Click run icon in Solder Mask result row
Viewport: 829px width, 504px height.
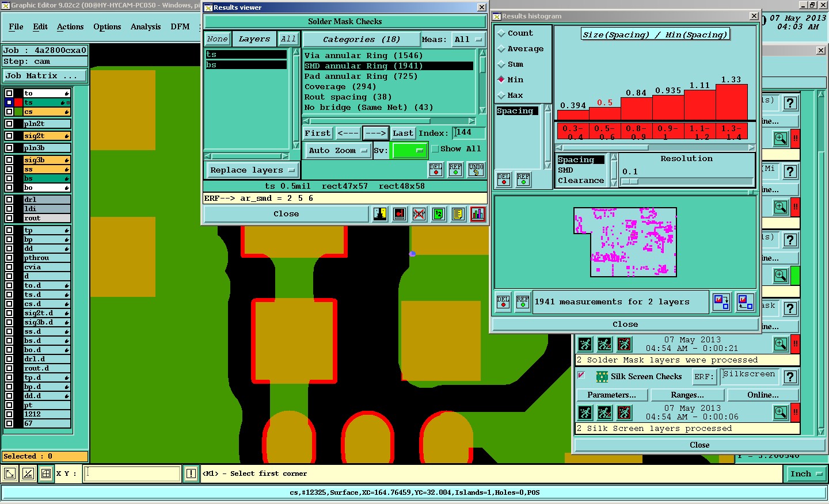tap(585, 344)
